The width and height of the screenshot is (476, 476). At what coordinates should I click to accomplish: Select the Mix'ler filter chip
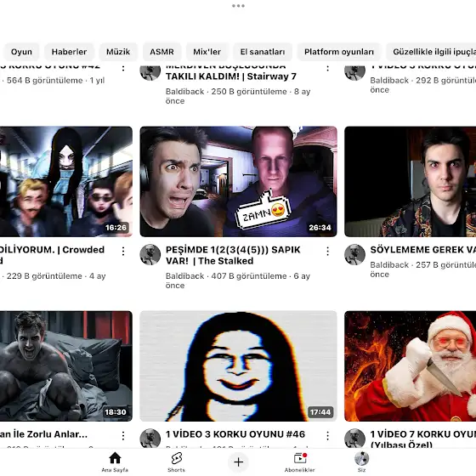click(x=207, y=52)
